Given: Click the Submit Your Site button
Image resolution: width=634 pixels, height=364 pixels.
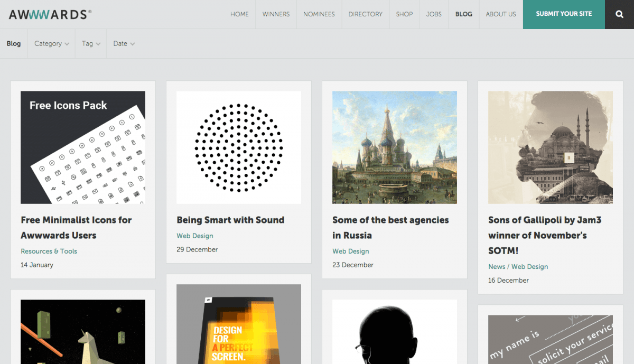Looking at the screenshot, I should tap(563, 14).
